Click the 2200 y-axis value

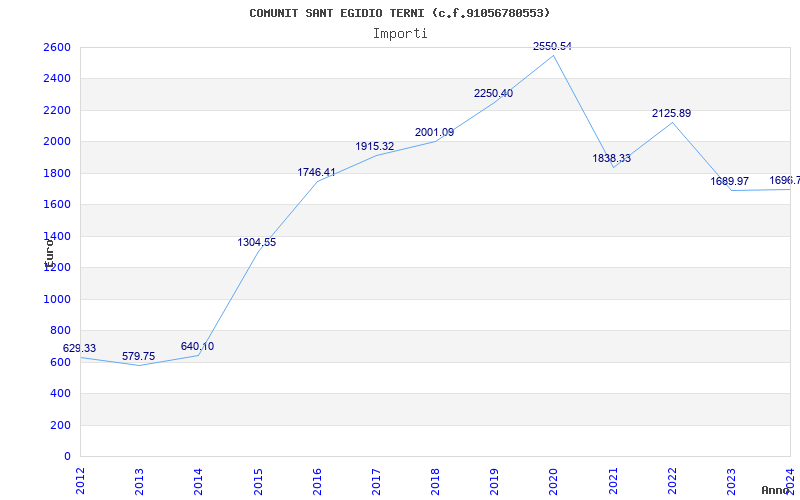[57, 110]
